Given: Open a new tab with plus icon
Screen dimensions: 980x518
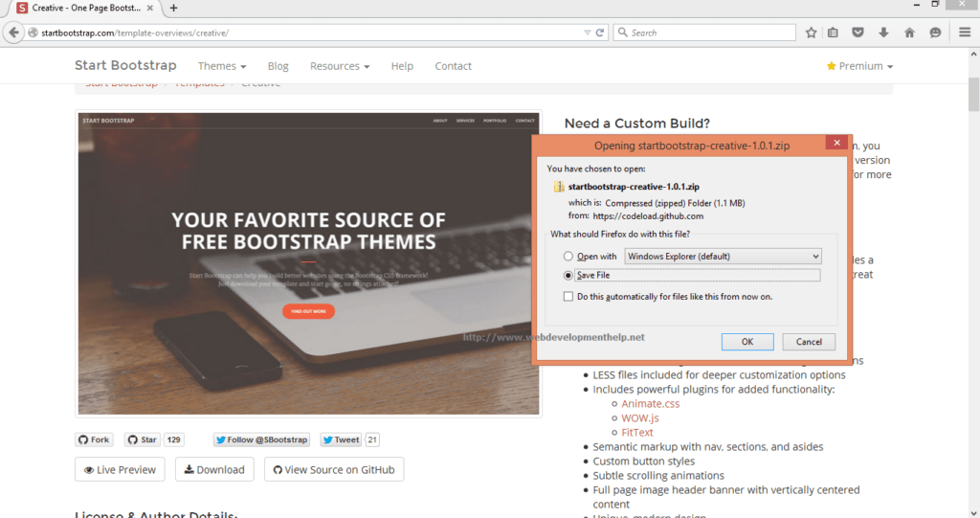Looking at the screenshot, I should (x=174, y=8).
